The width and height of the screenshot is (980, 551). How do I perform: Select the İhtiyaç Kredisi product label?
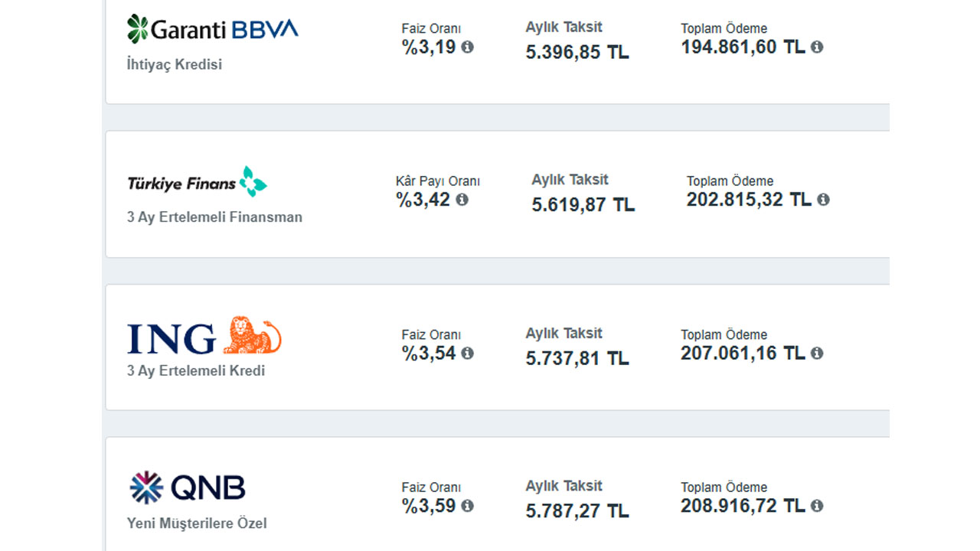(175, 65)
